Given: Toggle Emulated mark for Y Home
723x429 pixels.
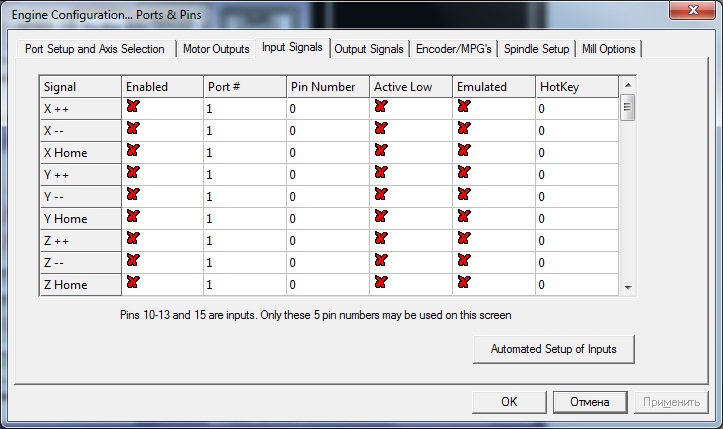Looking at the screenshot, I should tap(464, 216).
